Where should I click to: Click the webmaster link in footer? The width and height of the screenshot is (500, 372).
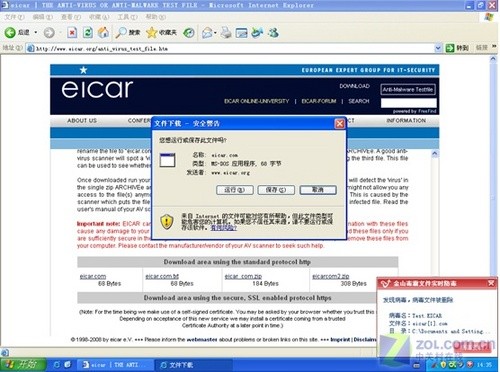[x=202, y=340]
